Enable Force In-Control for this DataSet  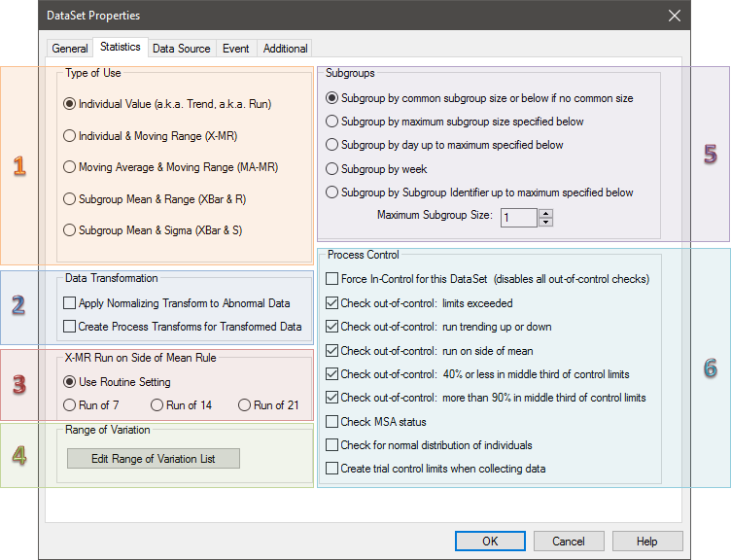pos(332,279)
